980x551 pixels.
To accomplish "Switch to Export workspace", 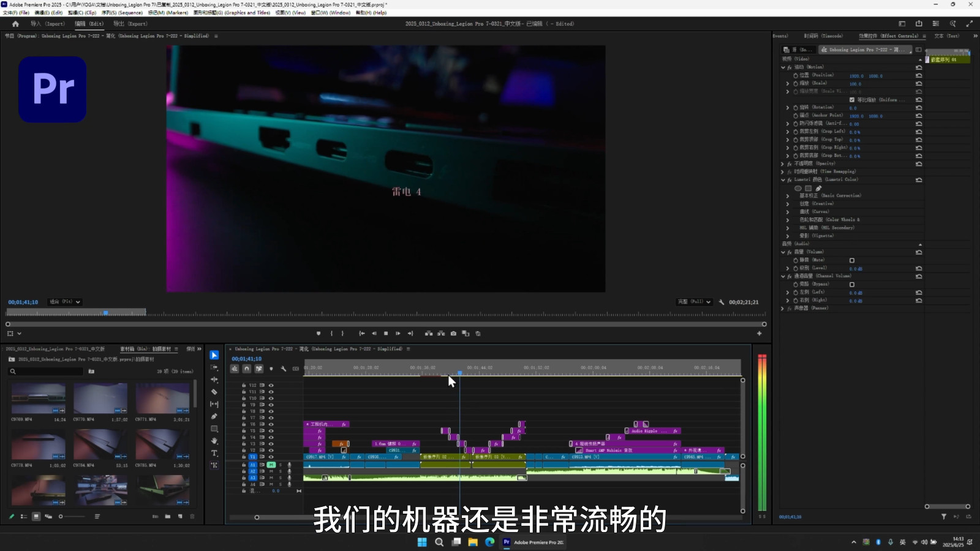I will (130, 24).
